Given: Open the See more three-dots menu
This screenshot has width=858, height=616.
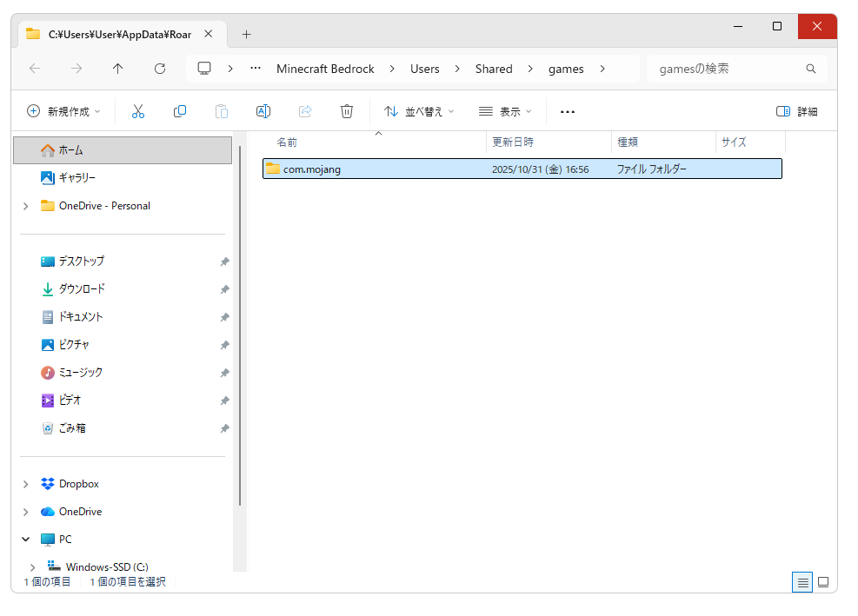Looking at the screenshot, I should (568, 111).
